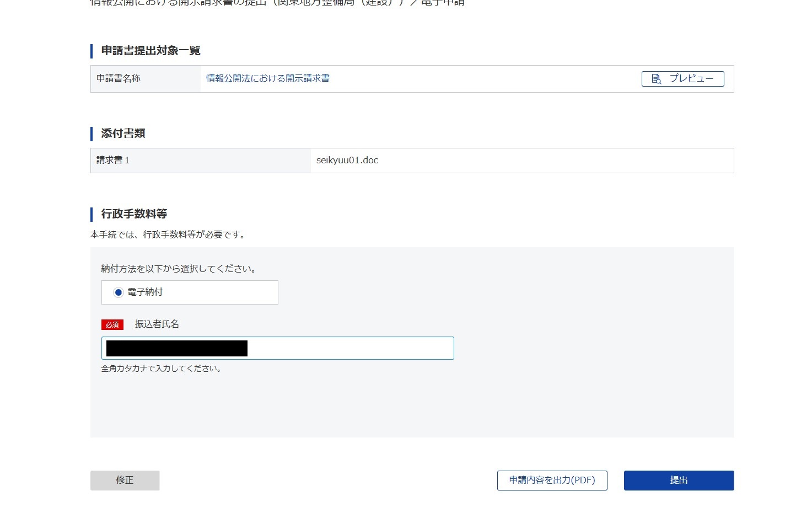Click the 行政手数料等 heading

tap(134, 214)
